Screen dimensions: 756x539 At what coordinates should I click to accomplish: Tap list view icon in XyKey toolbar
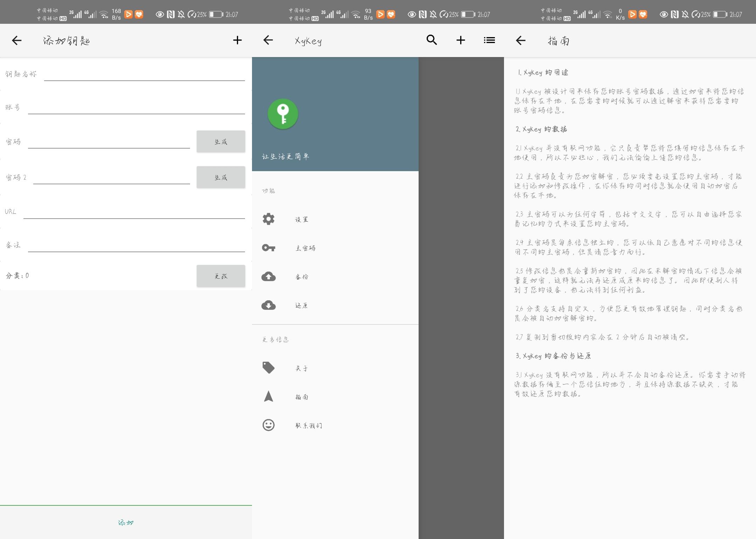click(489, 40)
